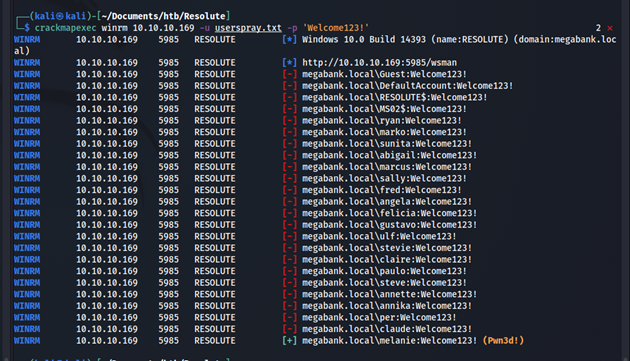Click the megabank.local\claire:Welcome123! entry
630x361 pixels.
click(x=387, y=260)
